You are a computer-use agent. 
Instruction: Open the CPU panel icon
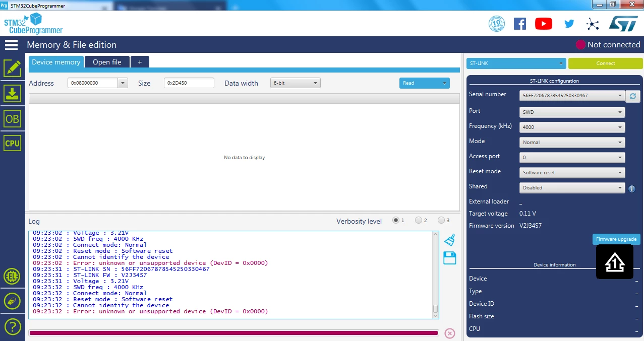tap(12, 143)
